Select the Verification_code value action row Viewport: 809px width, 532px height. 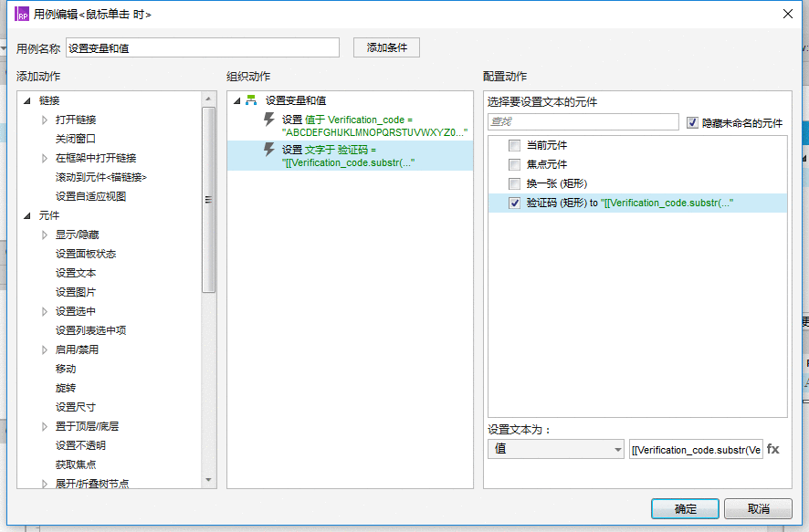350,126
